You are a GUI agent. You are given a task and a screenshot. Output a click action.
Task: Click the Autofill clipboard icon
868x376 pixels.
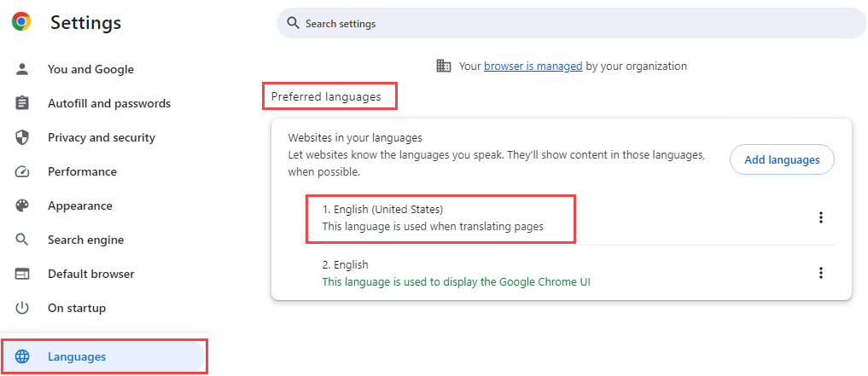click(23, 103)
